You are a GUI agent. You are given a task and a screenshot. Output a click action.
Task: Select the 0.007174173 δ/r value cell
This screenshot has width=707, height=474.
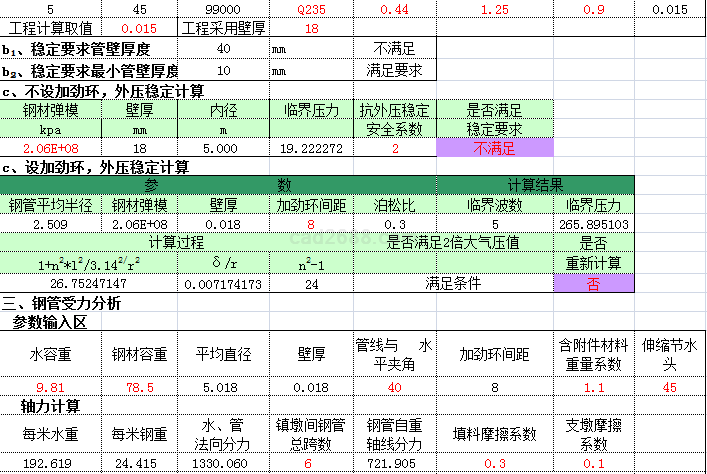pyautogui.click(x=222, y=284)
